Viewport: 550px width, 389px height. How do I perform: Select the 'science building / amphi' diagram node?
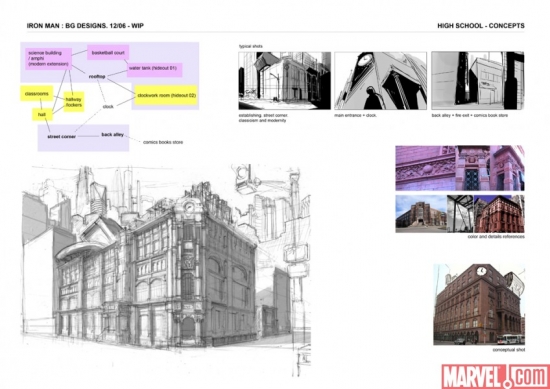(x=48, y=59)
